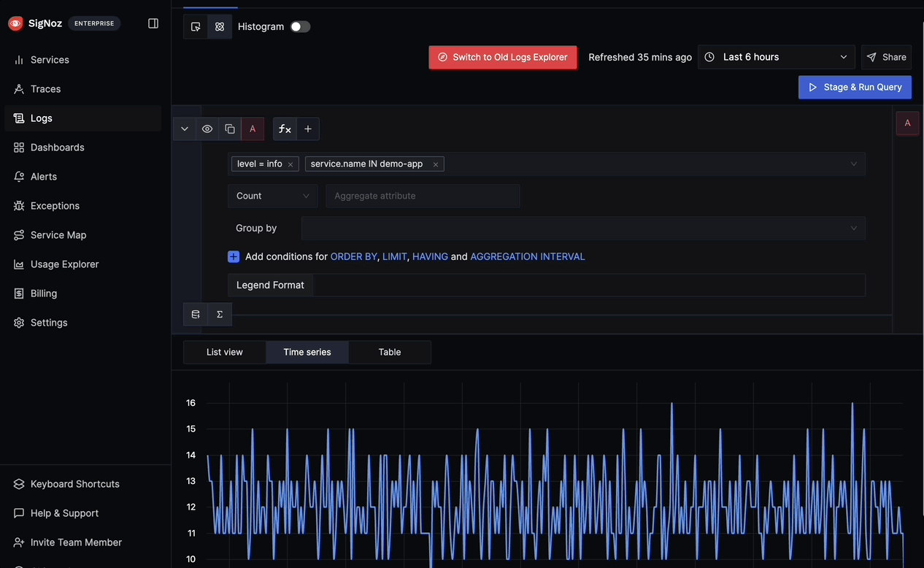Toggle query A visibility with eye icon
Viewport: 924px width, 568px height.
[x=207, y=128]
